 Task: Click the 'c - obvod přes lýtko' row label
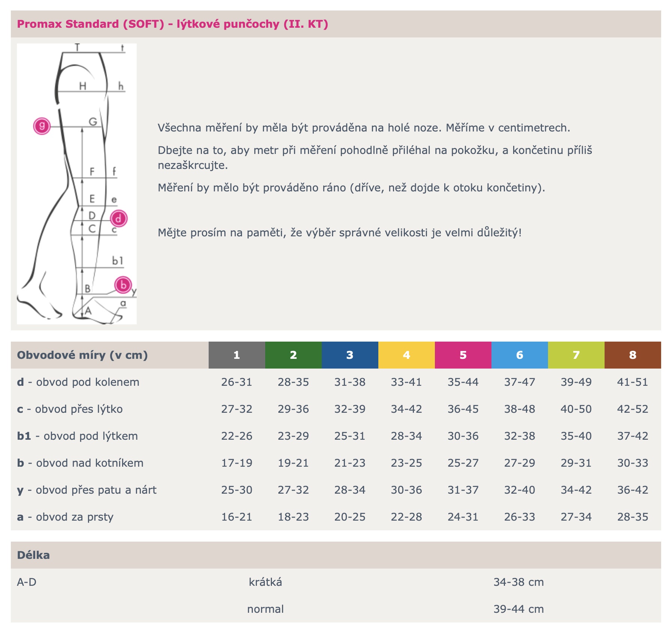(x=70, y=409)
